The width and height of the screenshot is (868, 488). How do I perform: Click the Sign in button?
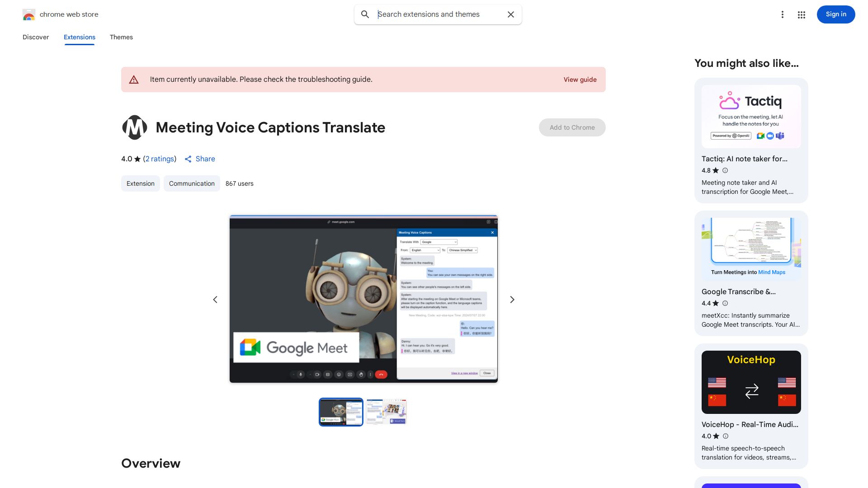[x=835, y=14]
